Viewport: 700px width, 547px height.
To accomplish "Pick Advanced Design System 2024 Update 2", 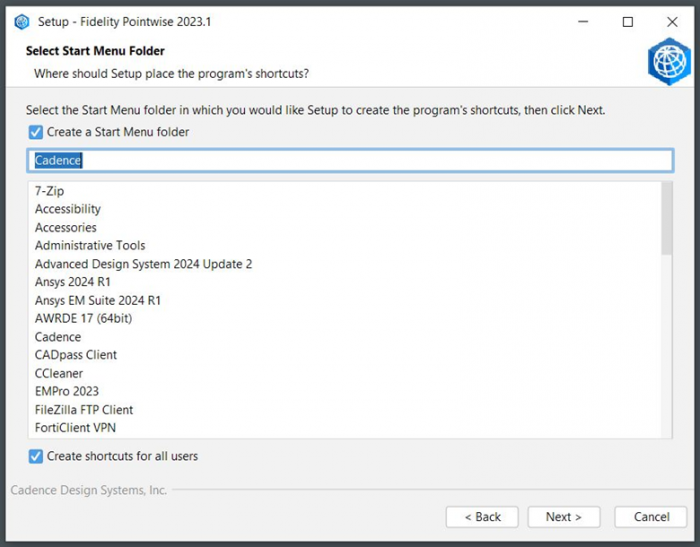I will pyautogui.click(x=143, y=264).
